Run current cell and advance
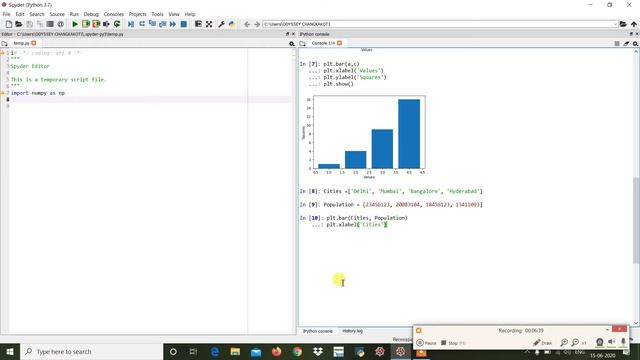Screen dimensions: 640x360 tap(96, 24)
